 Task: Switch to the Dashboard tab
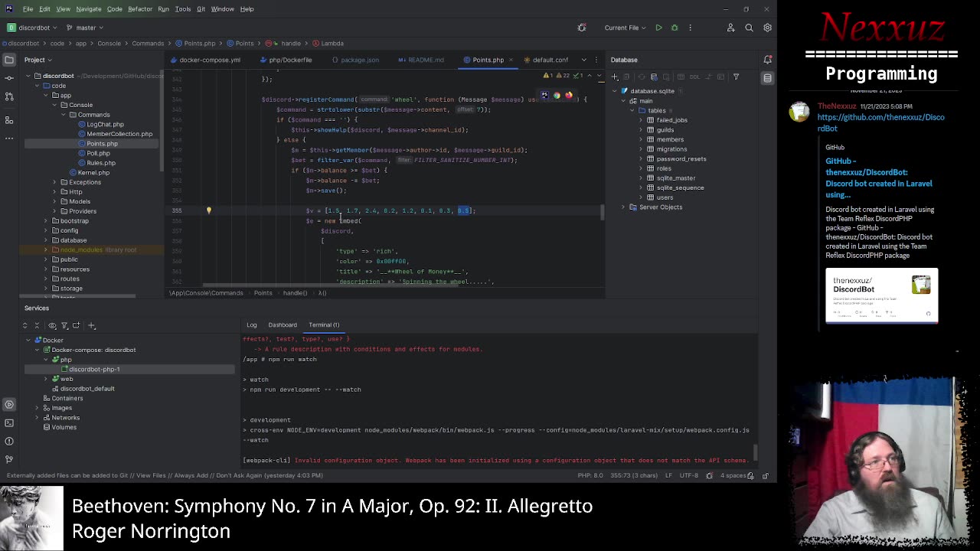(283, 324)
